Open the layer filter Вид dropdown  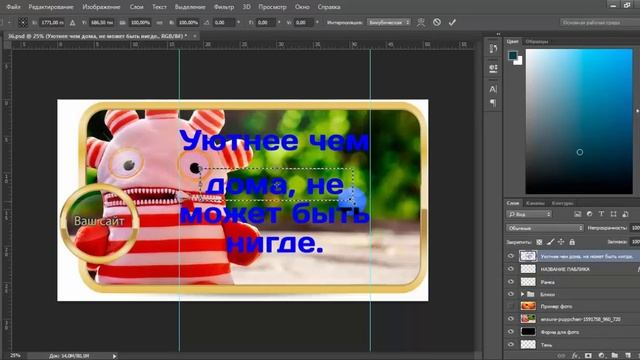point(529,214)
